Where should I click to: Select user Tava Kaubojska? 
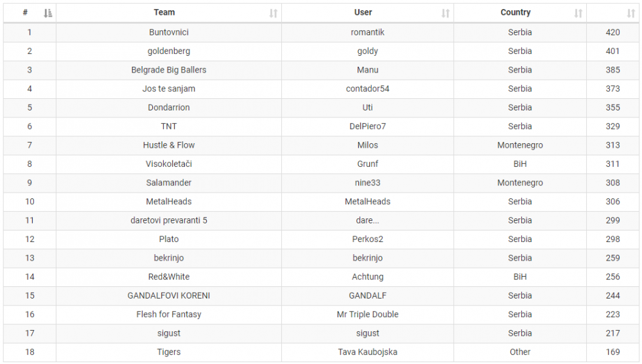pyautogui.click(x=368, y=352)
